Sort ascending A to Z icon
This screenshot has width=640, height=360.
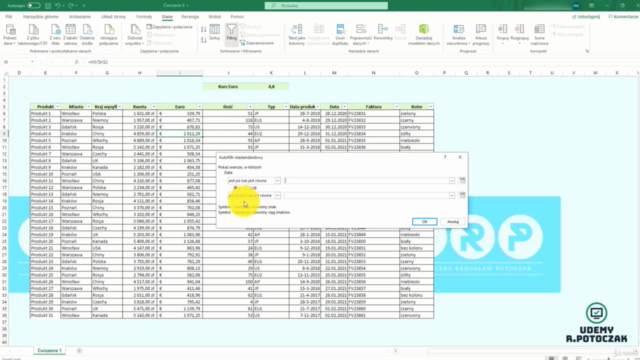click(x=204, y=29)
